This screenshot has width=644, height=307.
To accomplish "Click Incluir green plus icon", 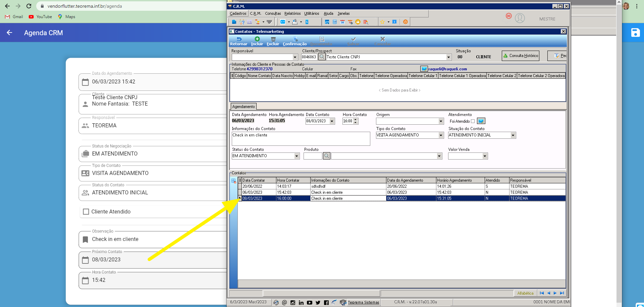I will (257, 39).
